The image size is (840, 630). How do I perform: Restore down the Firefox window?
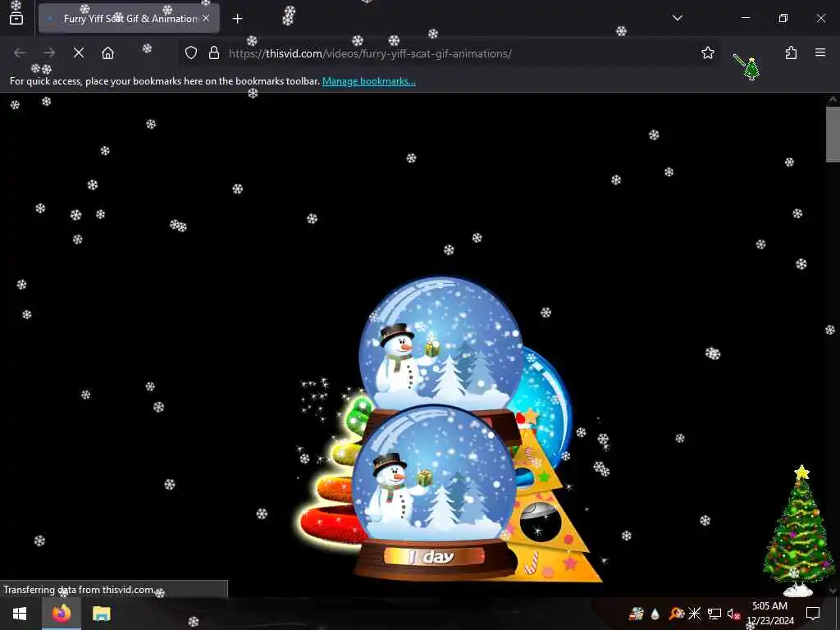click(x=783, y=18)
